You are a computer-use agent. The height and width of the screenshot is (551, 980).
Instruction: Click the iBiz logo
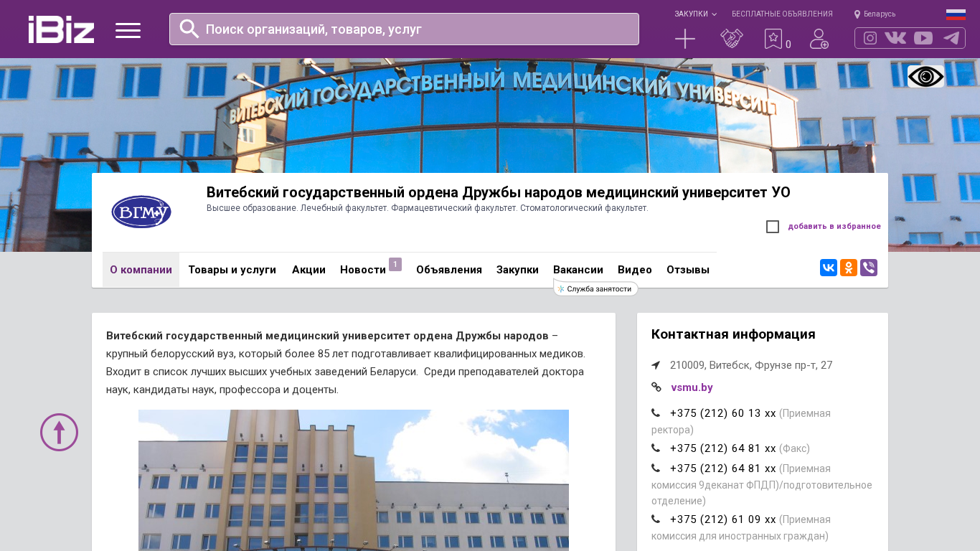[x=61, y=29]
